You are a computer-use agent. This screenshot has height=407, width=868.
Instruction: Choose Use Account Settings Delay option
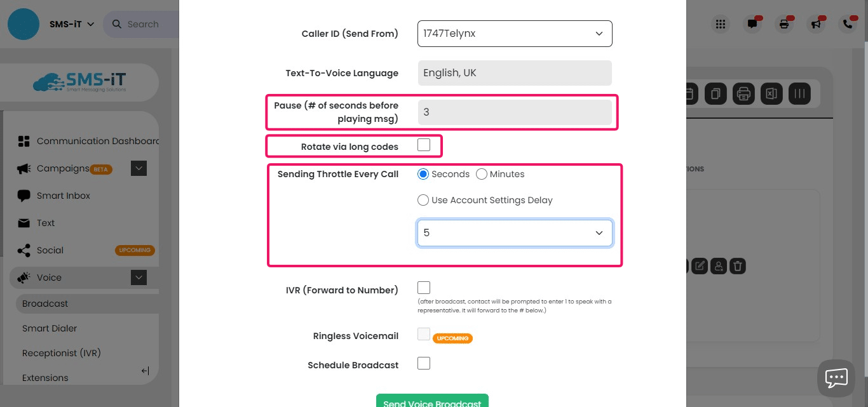pos(423,200)
